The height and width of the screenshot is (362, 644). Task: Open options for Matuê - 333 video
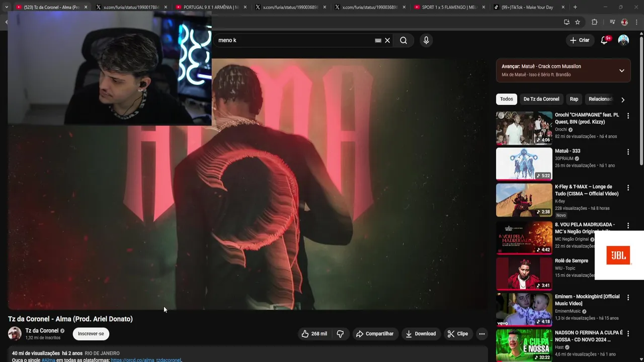coord(628,152)
